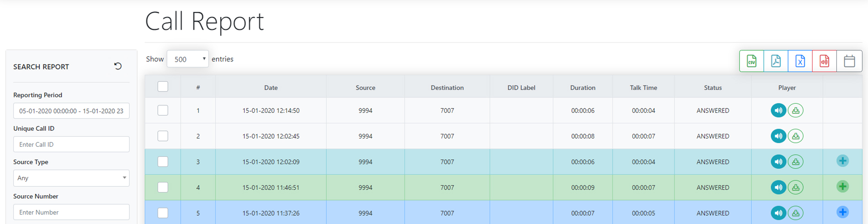
Task: Check the box for row 5
Action: tap(163, 213)
